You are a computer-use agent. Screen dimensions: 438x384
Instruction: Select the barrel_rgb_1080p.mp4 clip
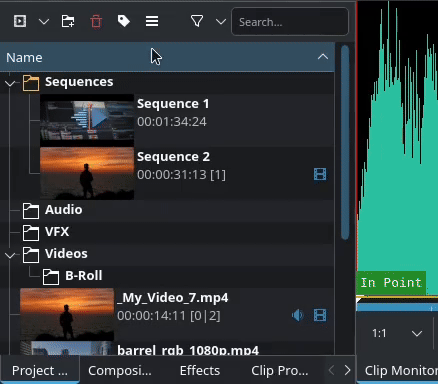pyautogui.click(x=188, y=350)
